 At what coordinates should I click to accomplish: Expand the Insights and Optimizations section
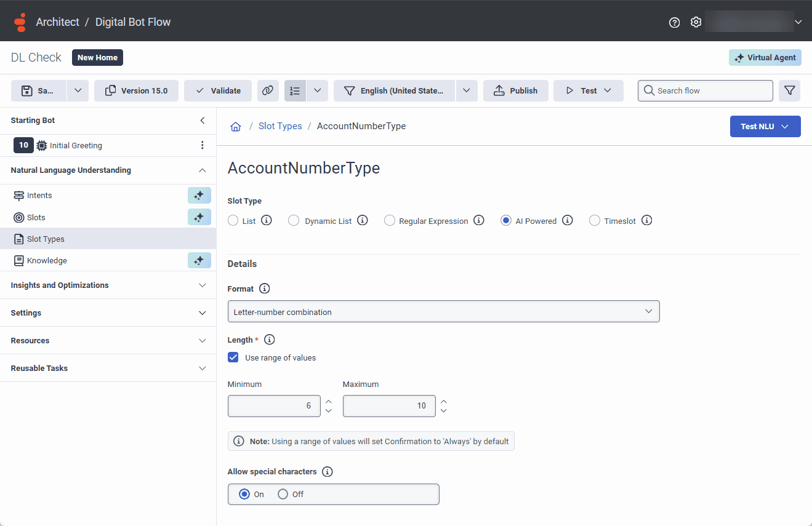point(108,285)
